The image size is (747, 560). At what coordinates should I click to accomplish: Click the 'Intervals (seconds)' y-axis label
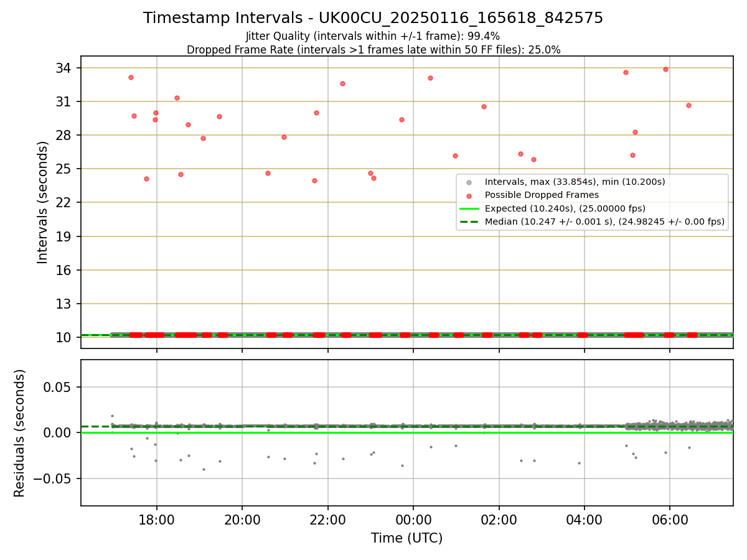42,202
